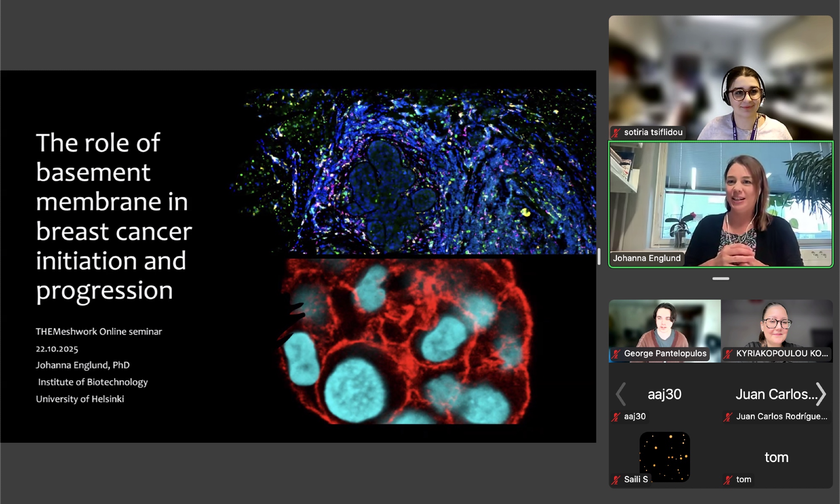Click aaj30's muted microphone icon
Viewport: 840px width, 504px height.
[616, 417]
